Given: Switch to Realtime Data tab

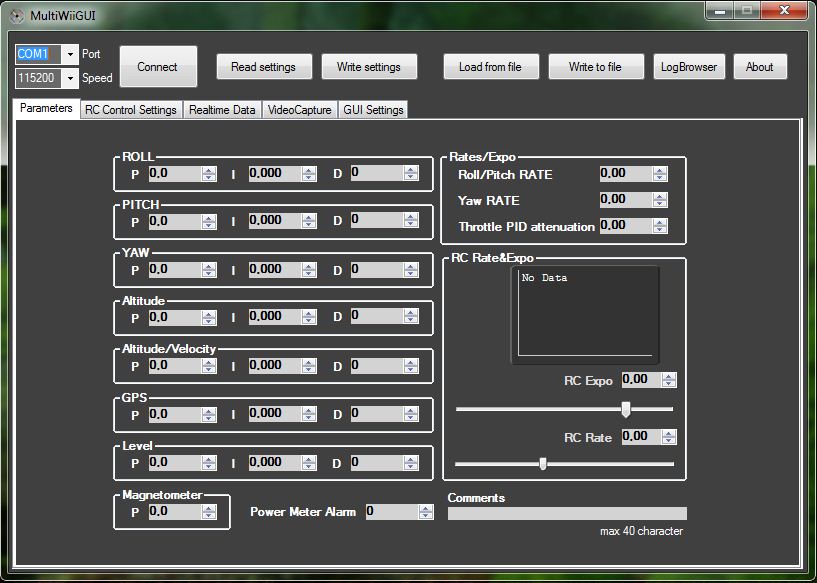Looking at the screenshot, I should [222, 110].
